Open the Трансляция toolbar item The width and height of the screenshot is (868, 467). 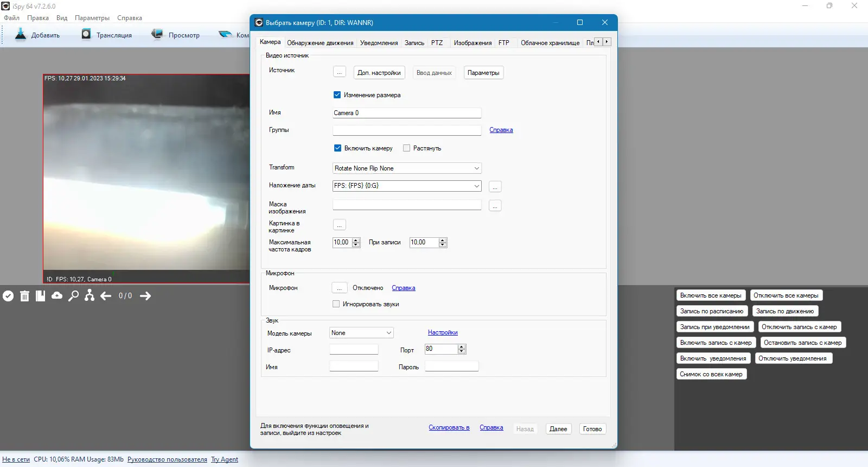pos(107,35)
